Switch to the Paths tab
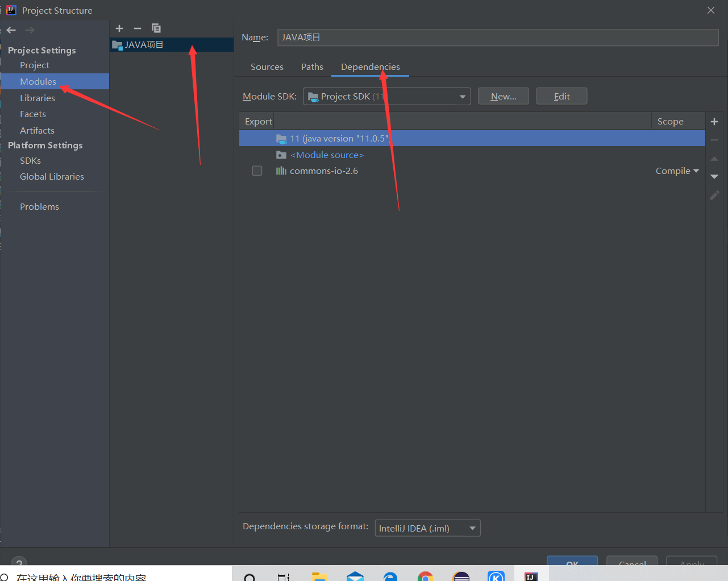Viewport: 728px width, 581px height. click(312, 67)
